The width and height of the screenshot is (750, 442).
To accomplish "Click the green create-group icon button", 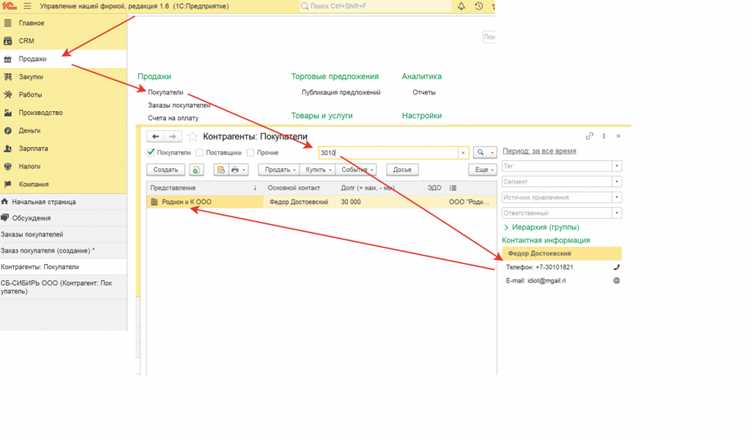I will 196,170.
